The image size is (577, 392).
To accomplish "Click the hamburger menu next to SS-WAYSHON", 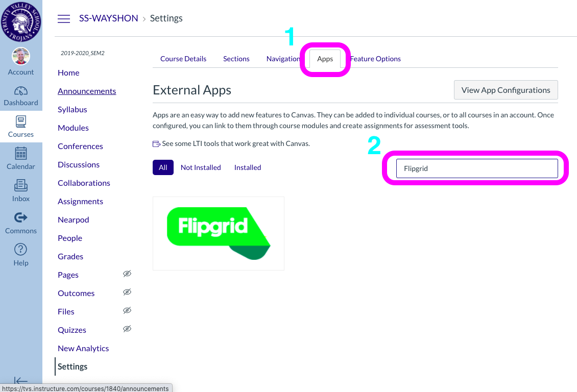I will point(63,18).
